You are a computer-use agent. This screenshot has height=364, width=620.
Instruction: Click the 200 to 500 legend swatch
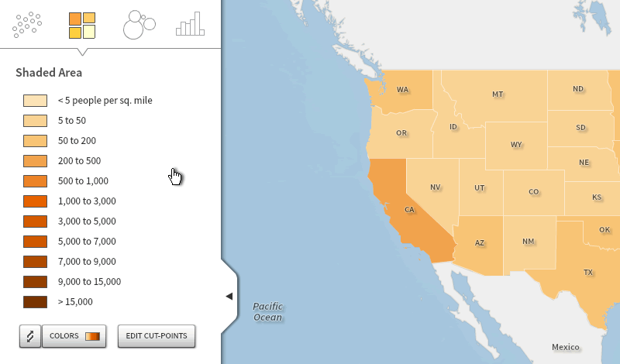tap(35, 161)
